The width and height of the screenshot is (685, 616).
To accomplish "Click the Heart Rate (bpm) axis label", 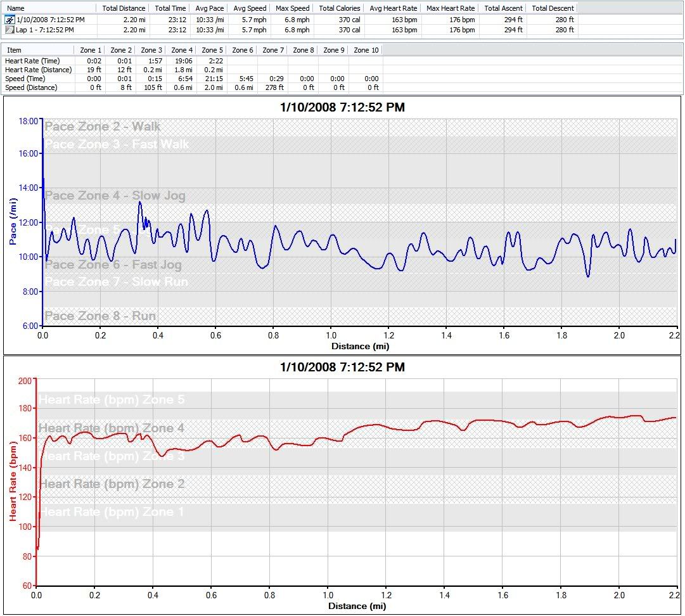I will (x=12, y=483).
